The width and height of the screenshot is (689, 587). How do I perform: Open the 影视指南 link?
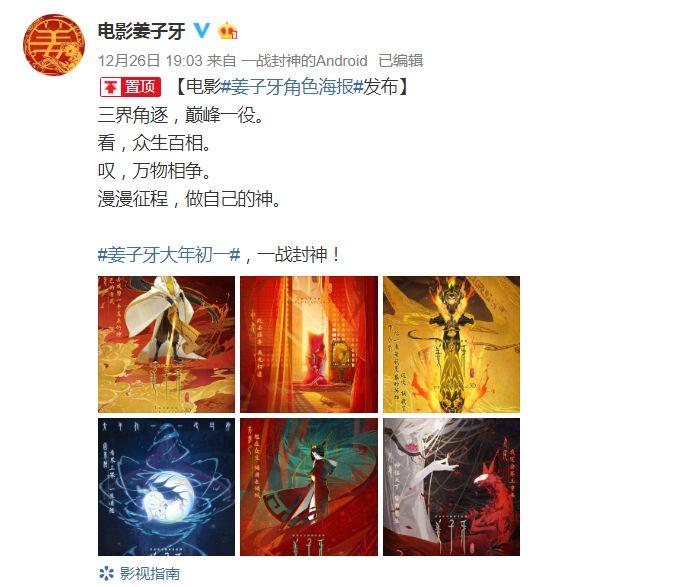(x=150, y=573)
